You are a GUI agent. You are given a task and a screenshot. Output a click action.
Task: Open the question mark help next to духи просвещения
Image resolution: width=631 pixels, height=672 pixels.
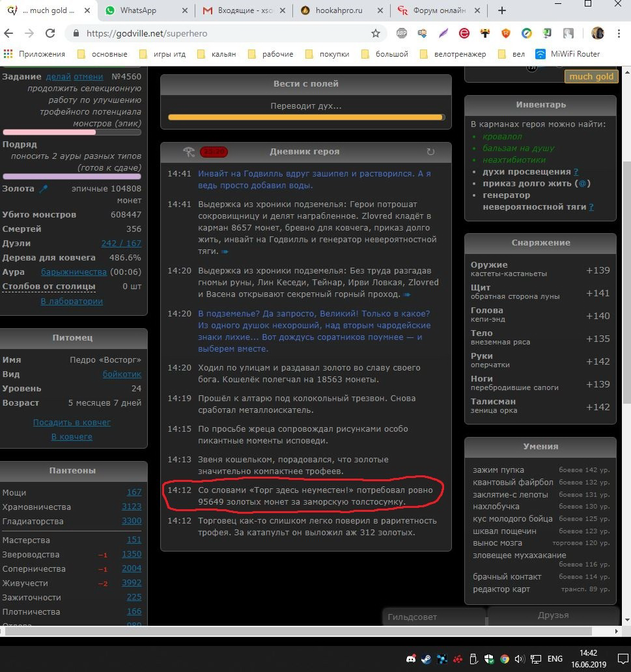click(x=576, y=172)
